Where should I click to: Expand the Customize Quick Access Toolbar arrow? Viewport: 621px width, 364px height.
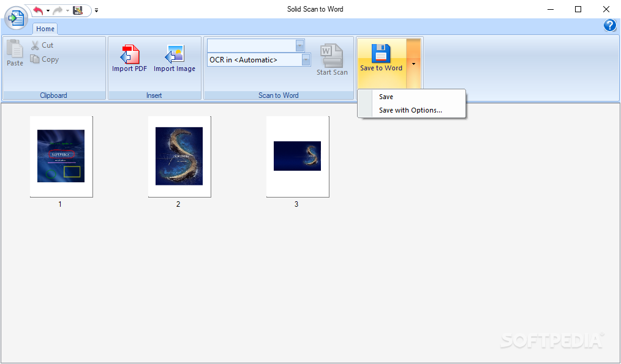coord(96,10)
